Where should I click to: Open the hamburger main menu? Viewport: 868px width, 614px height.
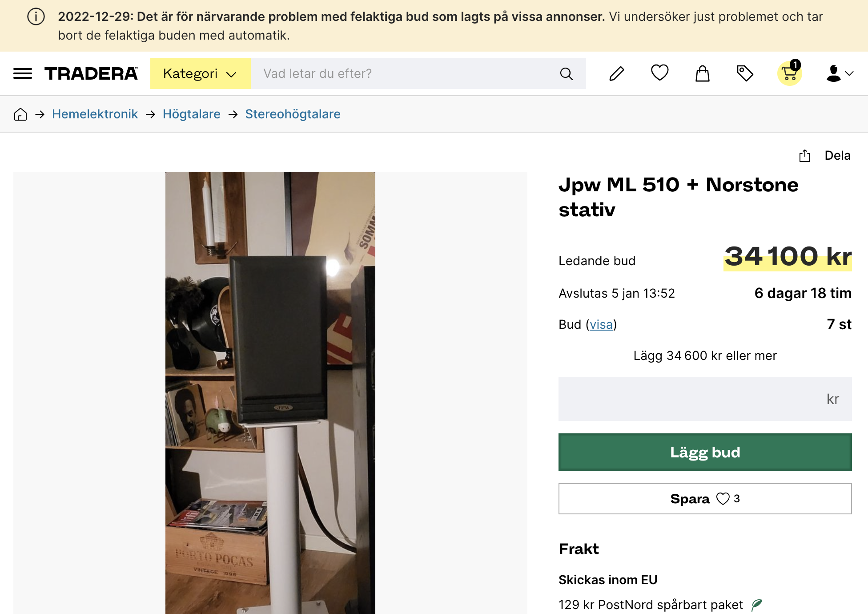(x=23, y=73)
